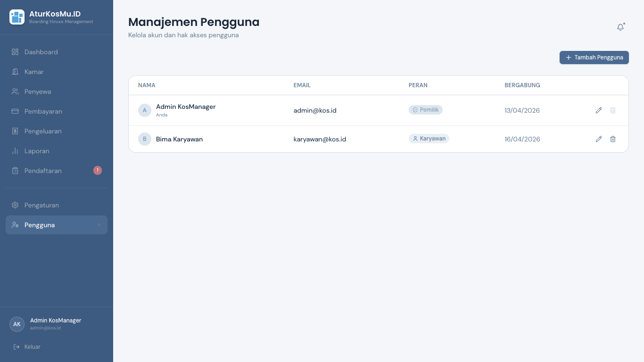Go to Pengaturan settings
The image size is (644, 362).
point(57,205)
